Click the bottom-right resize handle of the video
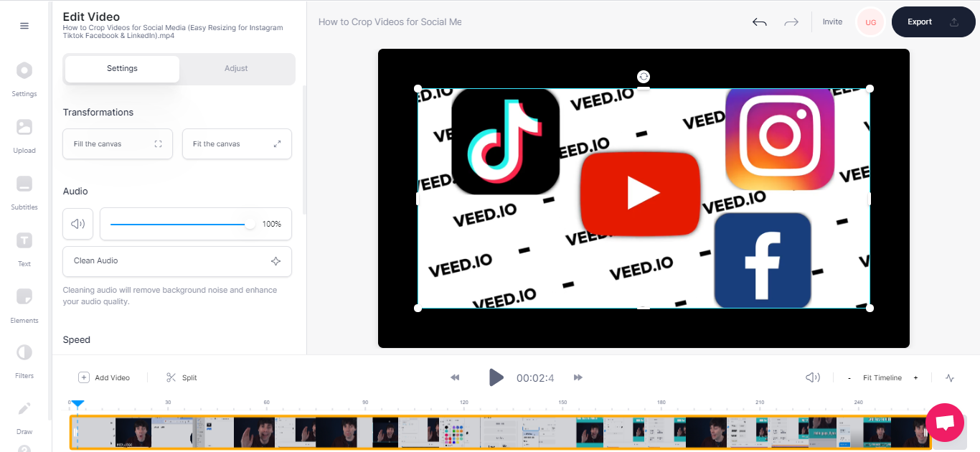 pyautogui.click(x=870, y=308)
